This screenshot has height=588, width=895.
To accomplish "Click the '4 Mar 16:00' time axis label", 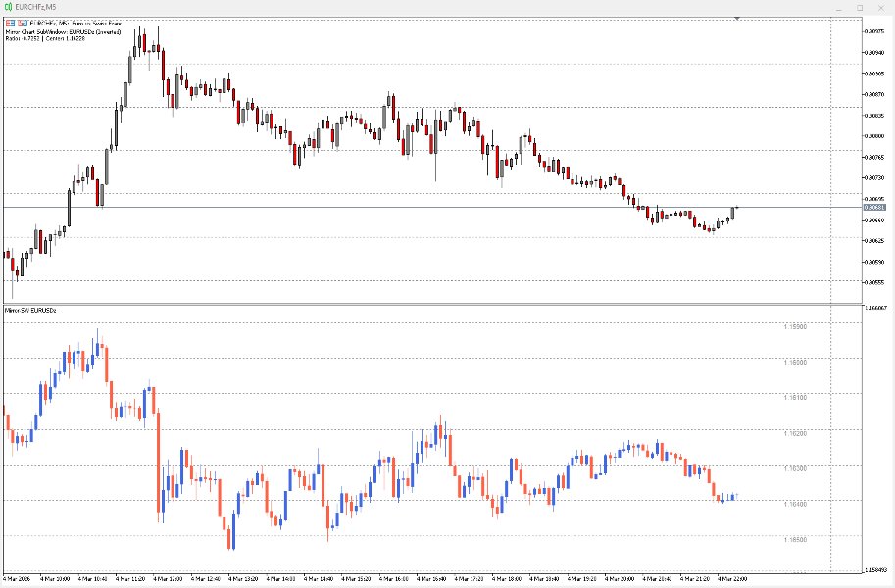I will (393, 579).
